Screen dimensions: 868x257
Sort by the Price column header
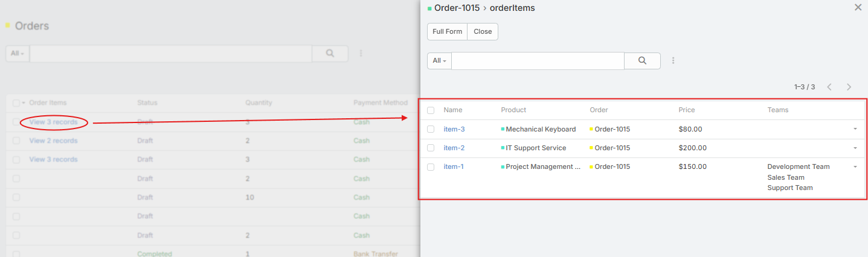pyautogui.click(x=687, y=110)
